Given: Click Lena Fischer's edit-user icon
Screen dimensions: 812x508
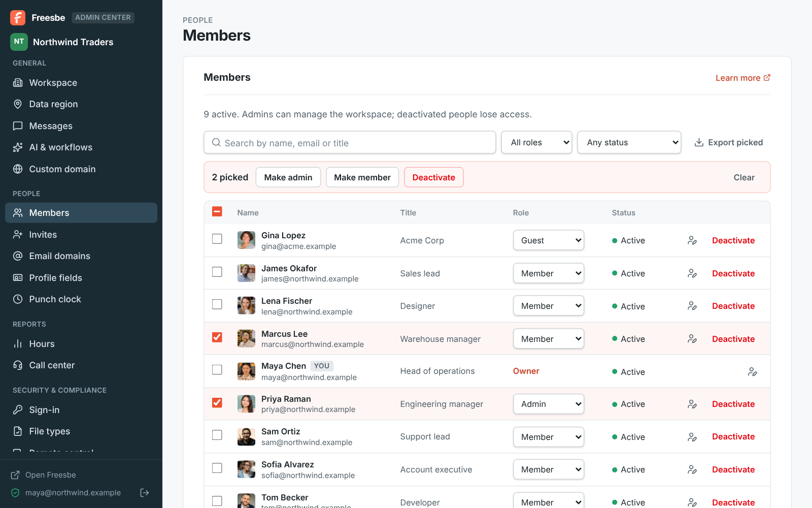Looking at the screenshot, I should point(692,306).
